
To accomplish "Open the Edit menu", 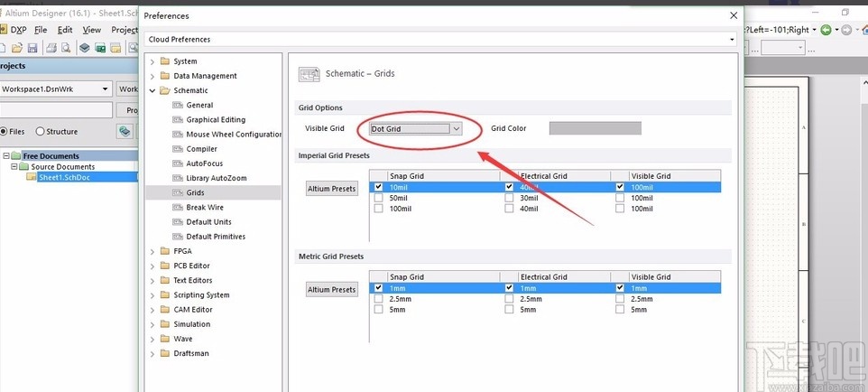I will [65, 30].
